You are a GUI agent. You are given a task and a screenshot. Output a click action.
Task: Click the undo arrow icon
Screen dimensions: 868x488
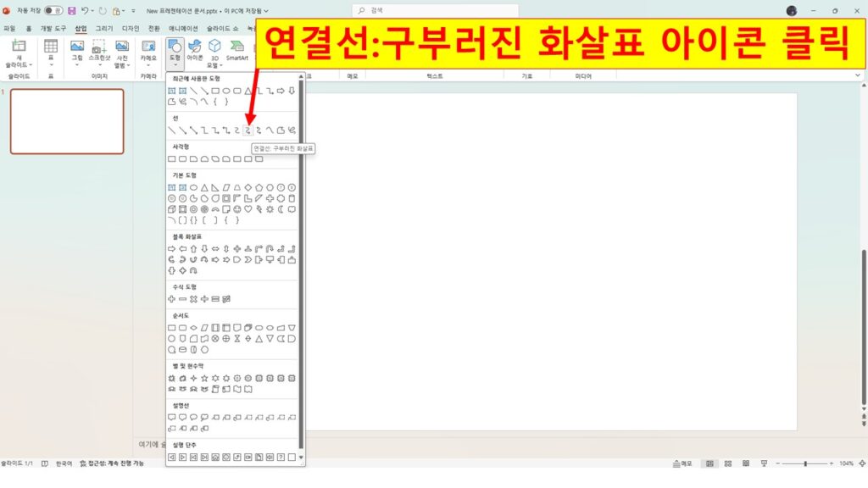(85, 10)
